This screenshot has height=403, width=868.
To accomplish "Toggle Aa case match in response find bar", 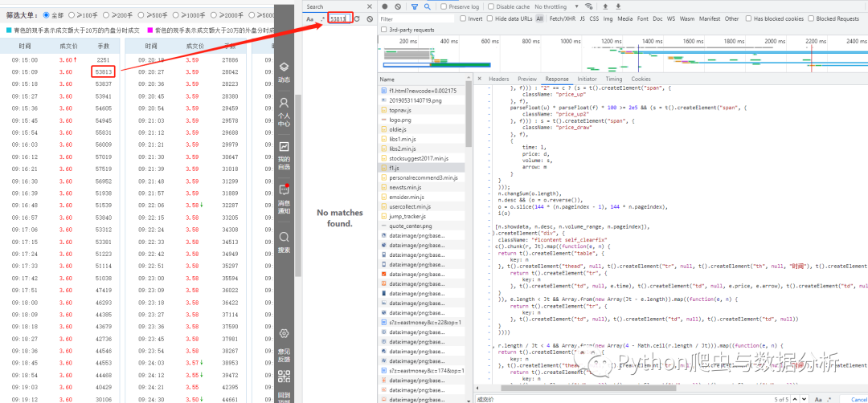I will pos(818,398).
